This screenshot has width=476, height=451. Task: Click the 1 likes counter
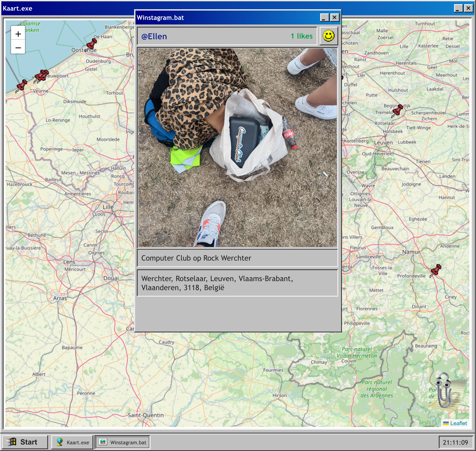tap(301, 36)
